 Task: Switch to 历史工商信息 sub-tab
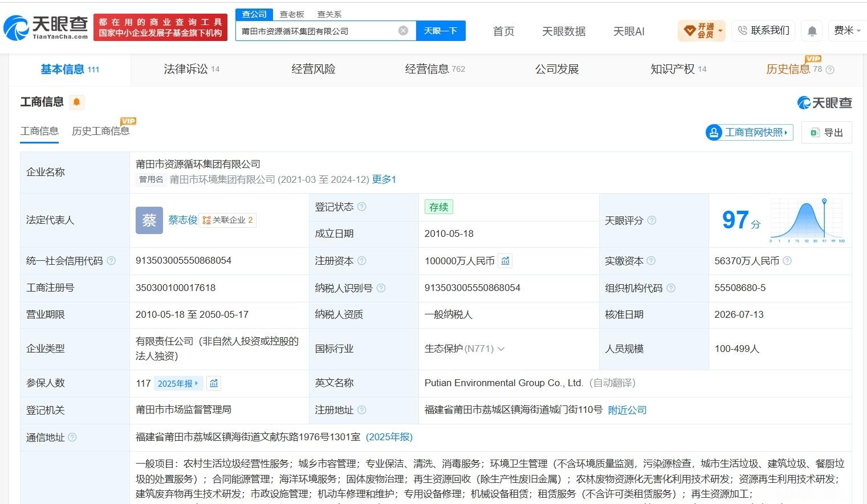(101, 131)
